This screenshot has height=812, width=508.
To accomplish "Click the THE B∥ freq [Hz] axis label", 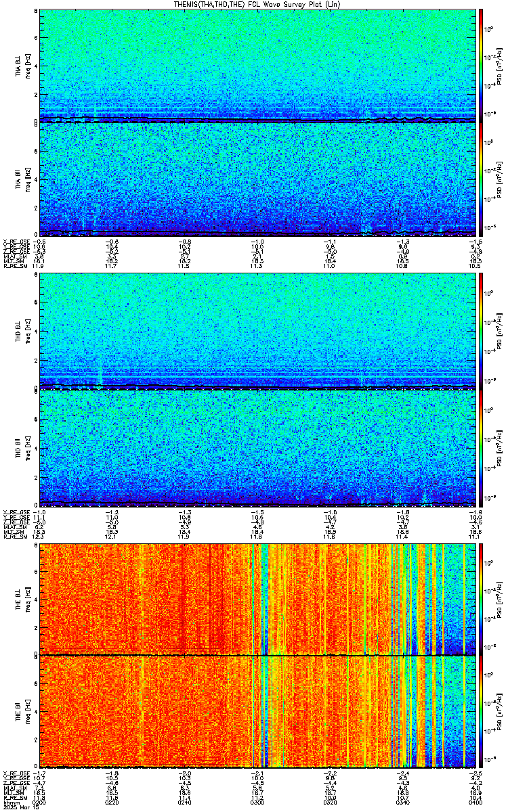I will pos(27,712).
